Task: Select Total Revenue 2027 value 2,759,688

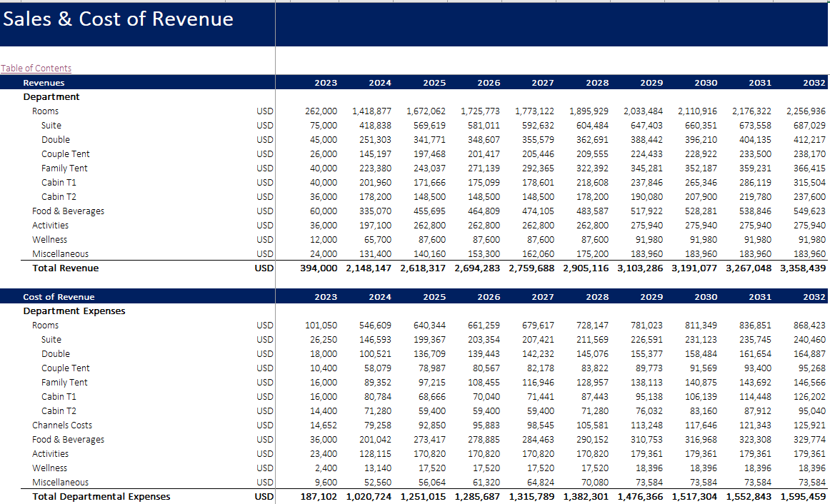Action: [531, 268]
